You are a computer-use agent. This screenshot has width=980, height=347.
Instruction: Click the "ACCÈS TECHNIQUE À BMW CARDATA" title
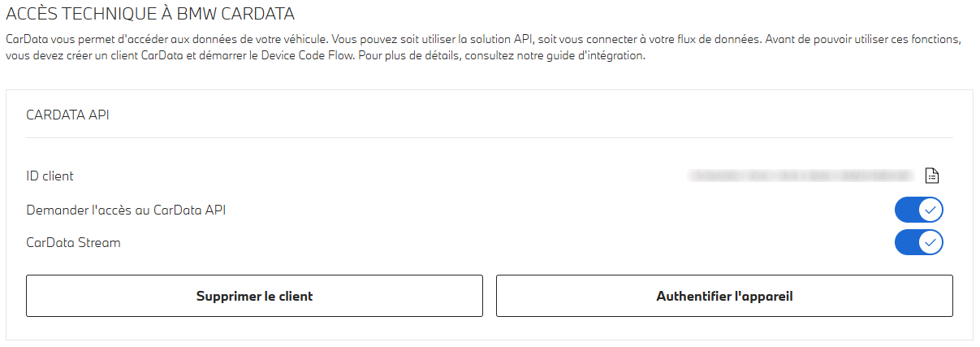(x=150, y=14)
